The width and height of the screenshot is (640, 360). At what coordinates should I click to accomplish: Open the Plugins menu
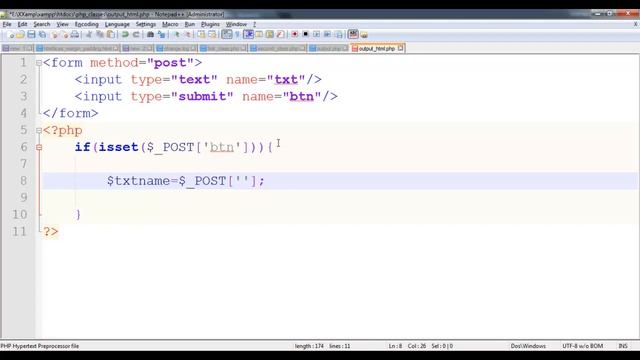[210, 24]
